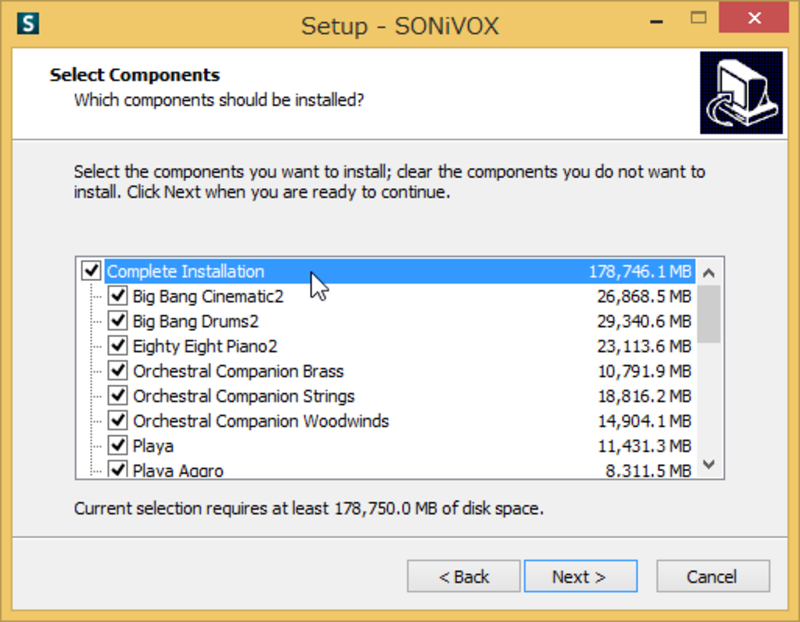Click the SONiVOX S logo icon in title bar

[28, 23]
